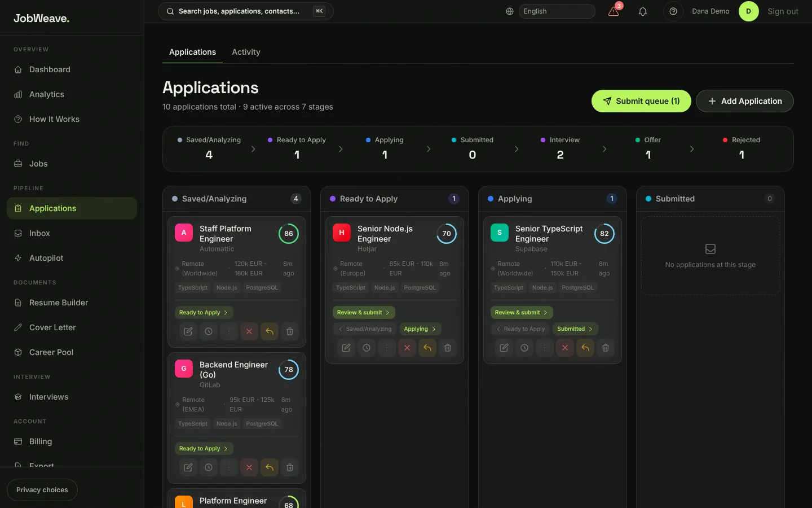Viewport: 812px width, 508px height.
Task: Delete the Staff Platform Engineer application
Action: coord(290,331)
